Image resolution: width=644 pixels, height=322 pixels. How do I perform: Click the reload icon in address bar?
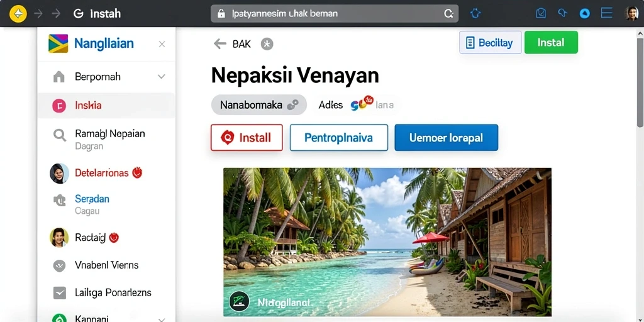448,14
